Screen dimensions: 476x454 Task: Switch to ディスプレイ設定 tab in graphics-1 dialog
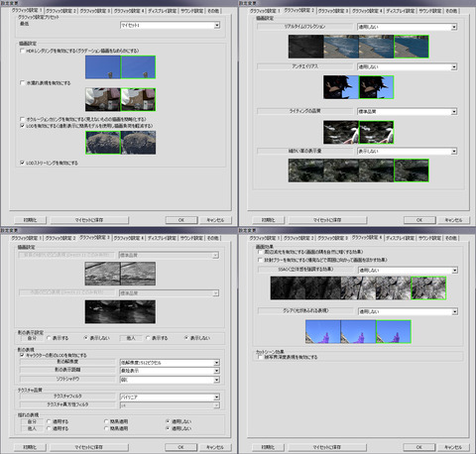tap(163, 11)
